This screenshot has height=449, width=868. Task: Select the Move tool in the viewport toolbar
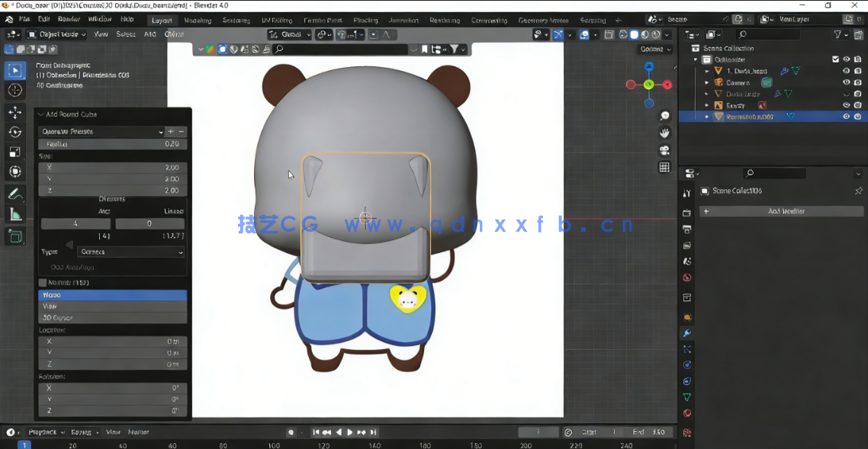[14, 112]
